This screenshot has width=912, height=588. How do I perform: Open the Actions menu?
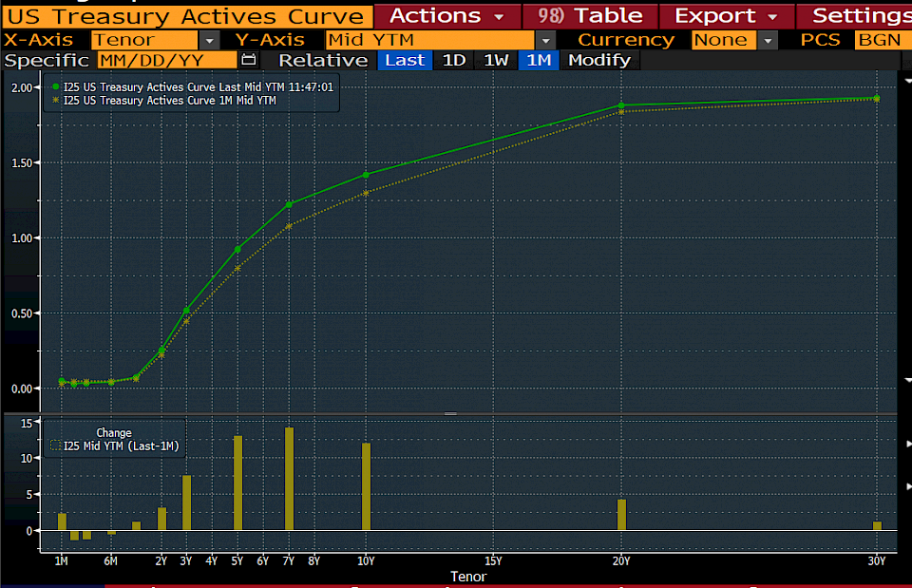[x=446, y=15]
